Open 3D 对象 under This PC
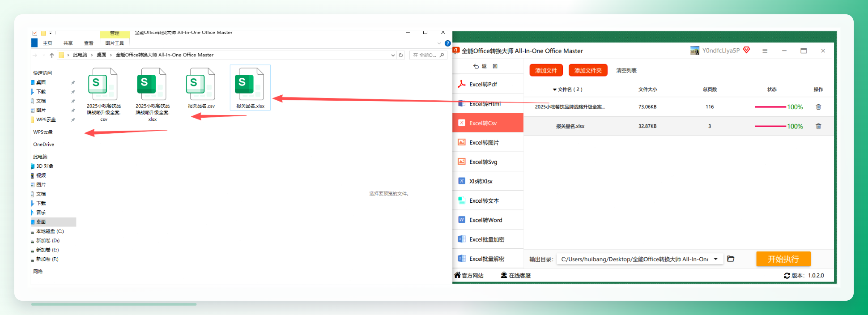868x315 pixels. click(44, 166)
